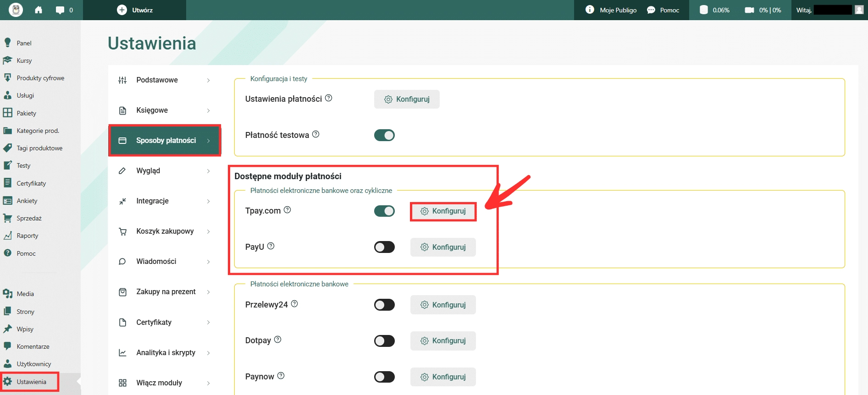Screen dimensions: 868x395
Task: Show help tooltip for Tpay.com
Action: 287,210
